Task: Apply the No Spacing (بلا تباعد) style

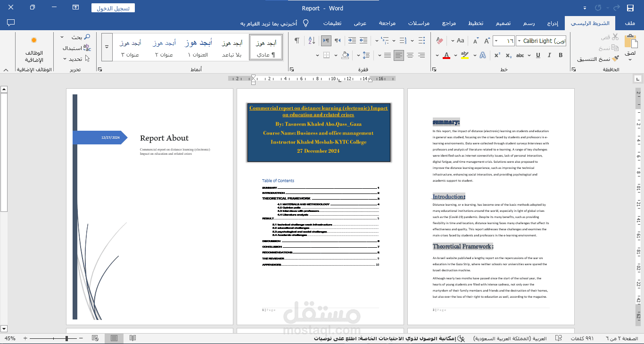Action: pos(232,47)
